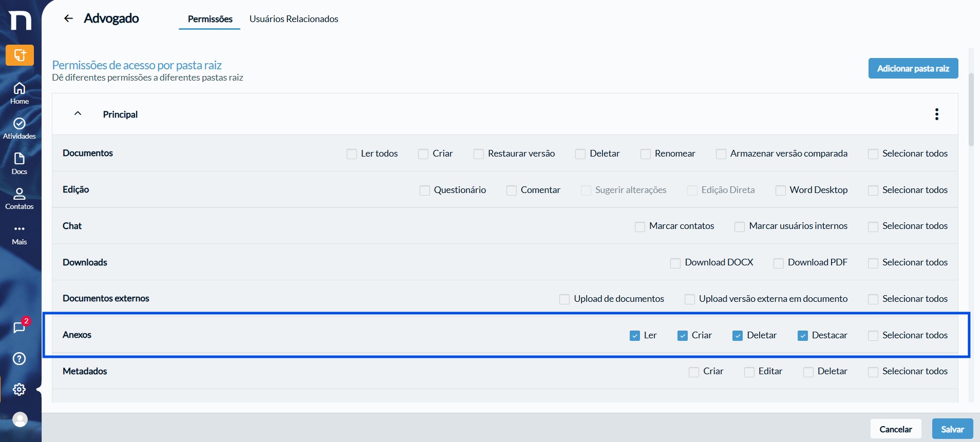Open Docs in the sidebar
980x442 pixels.
click(20, 164)
